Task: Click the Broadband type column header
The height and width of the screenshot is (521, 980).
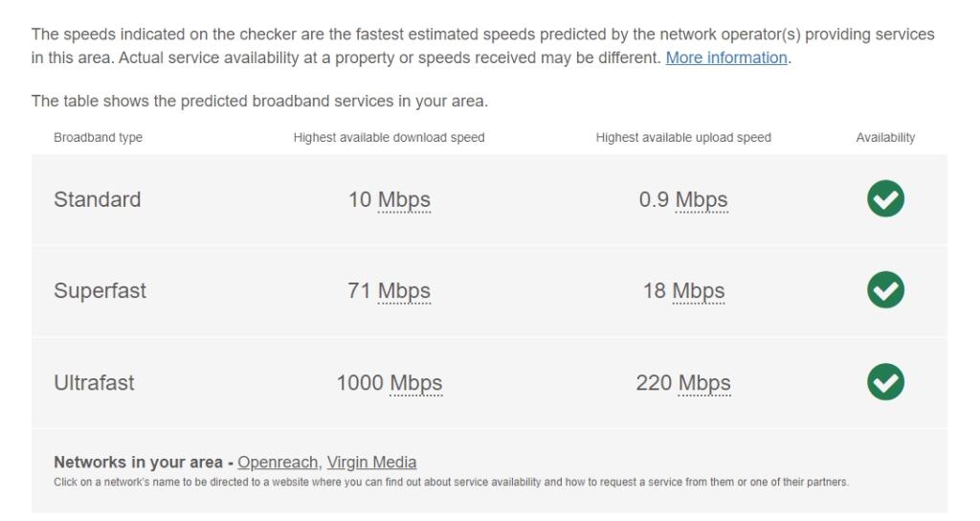Action: pyautogui.click(x=98, y=138)
